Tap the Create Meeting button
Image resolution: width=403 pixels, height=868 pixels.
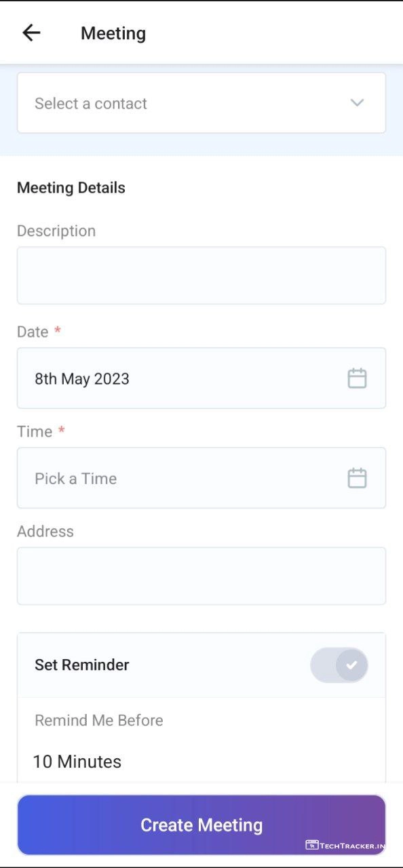click(201, 825)
